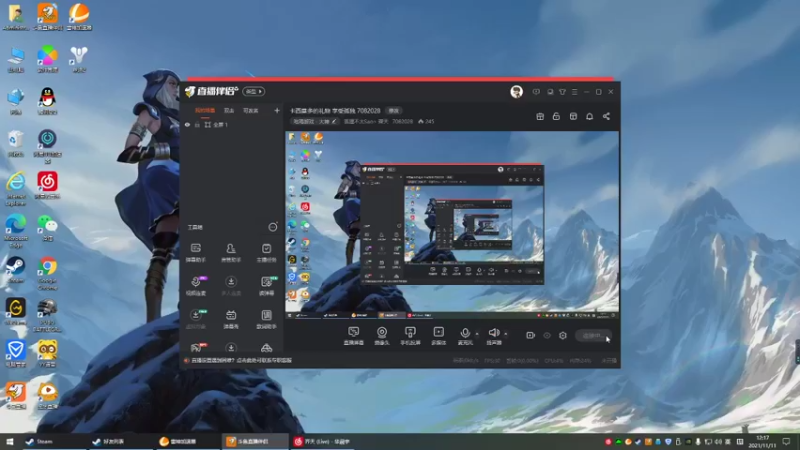Toggle the preview eye icon beside settings gear
This screenshot has height=450, width=800.
(546, 335)
